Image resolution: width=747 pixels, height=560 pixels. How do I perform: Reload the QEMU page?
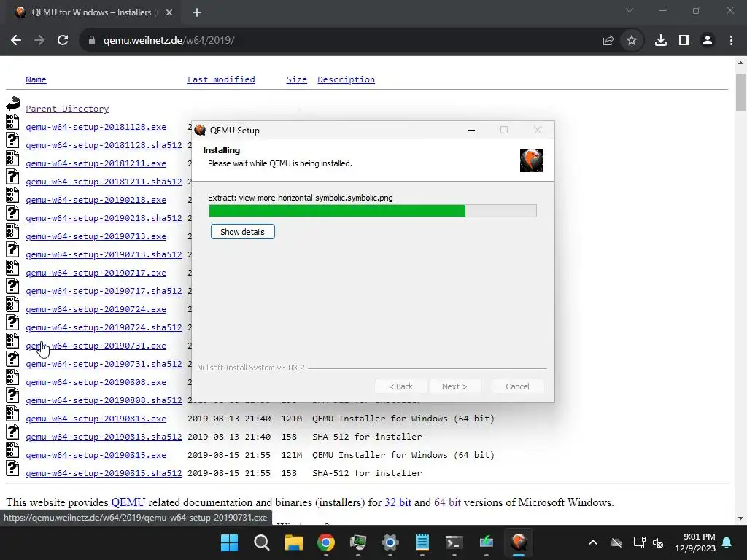(x=63, y=41)
